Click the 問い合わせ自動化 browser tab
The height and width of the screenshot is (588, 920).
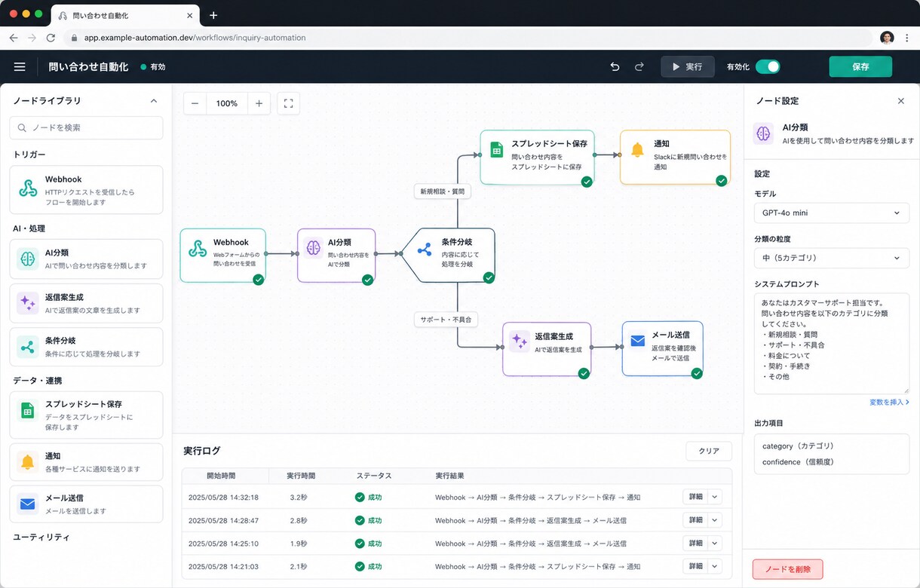pyautogui.click(x=124, y=15)
